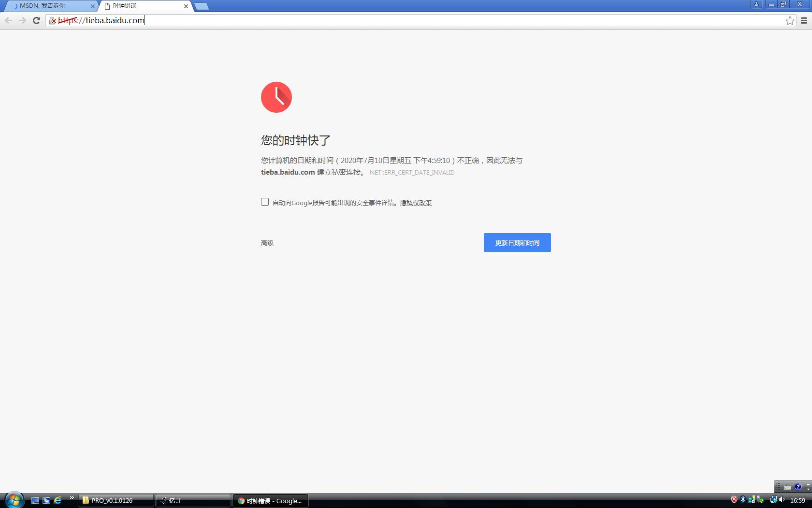The height and width of the screenshot is (508, 812).
Task: Close the MSDN tab
Action: point(93,6)
